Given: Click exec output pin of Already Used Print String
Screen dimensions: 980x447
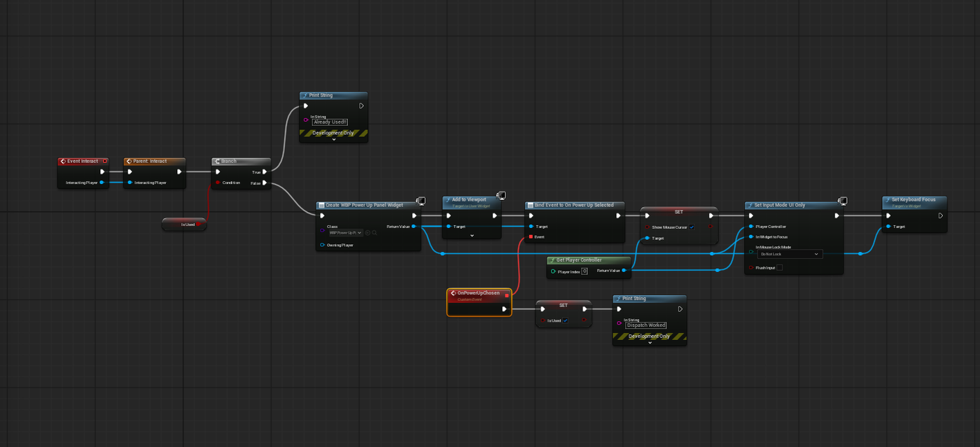Looking at the screenshot, I should (361, 106).
